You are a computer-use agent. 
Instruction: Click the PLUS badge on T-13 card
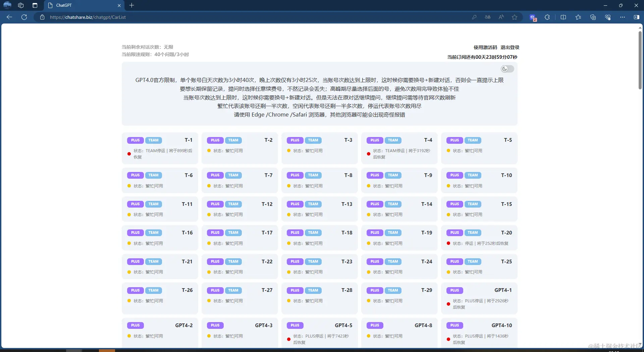pos(295,204)
